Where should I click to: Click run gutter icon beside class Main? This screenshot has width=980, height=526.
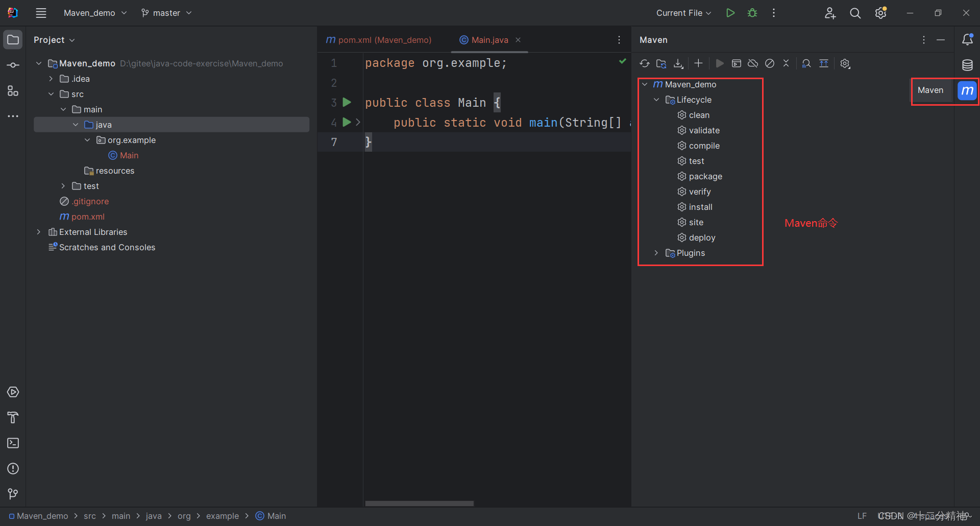click(x=347, y=102)
